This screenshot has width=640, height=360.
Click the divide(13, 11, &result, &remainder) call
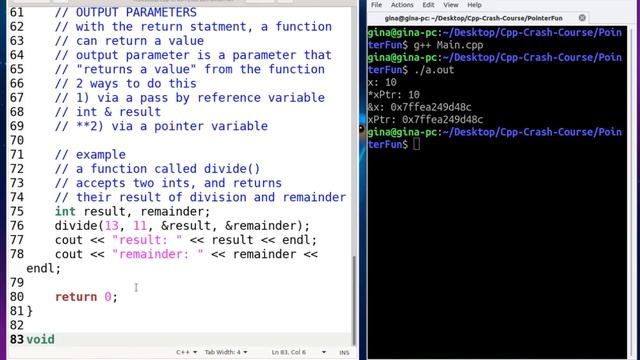tap(182, 226)
